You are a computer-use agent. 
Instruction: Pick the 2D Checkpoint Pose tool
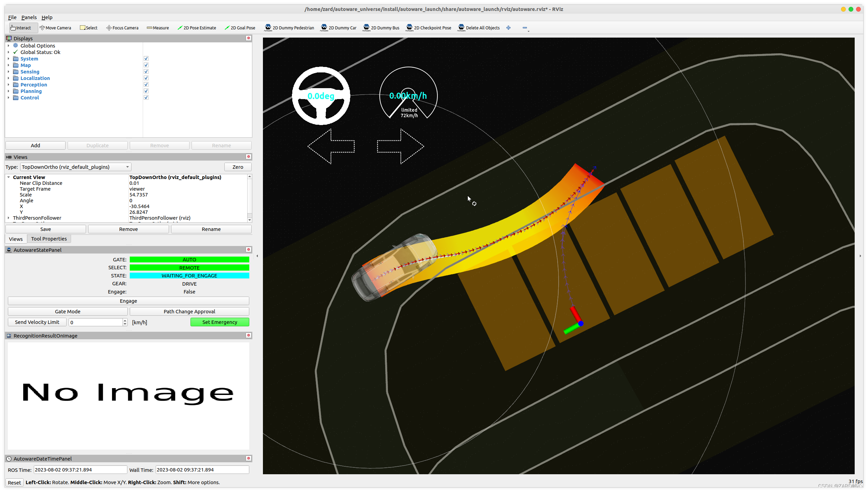tap(429, 28)
